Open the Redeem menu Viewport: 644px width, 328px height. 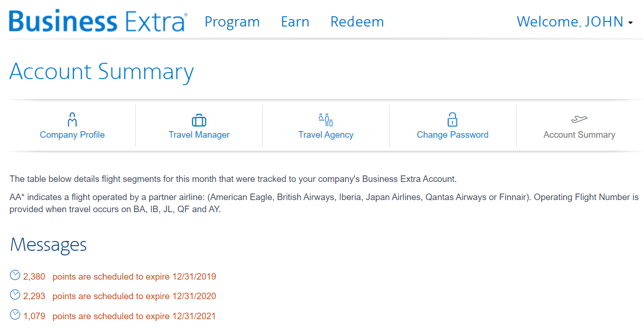[x=357, y=21]
